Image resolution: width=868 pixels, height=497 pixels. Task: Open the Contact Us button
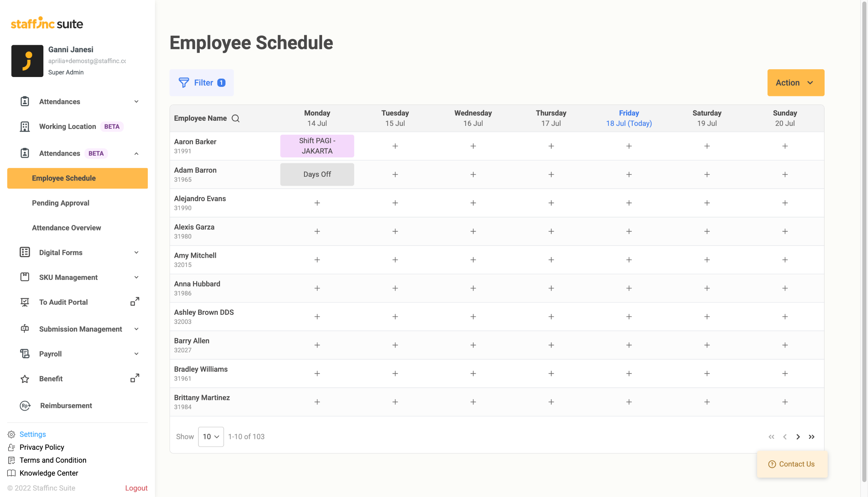(792, 464)
